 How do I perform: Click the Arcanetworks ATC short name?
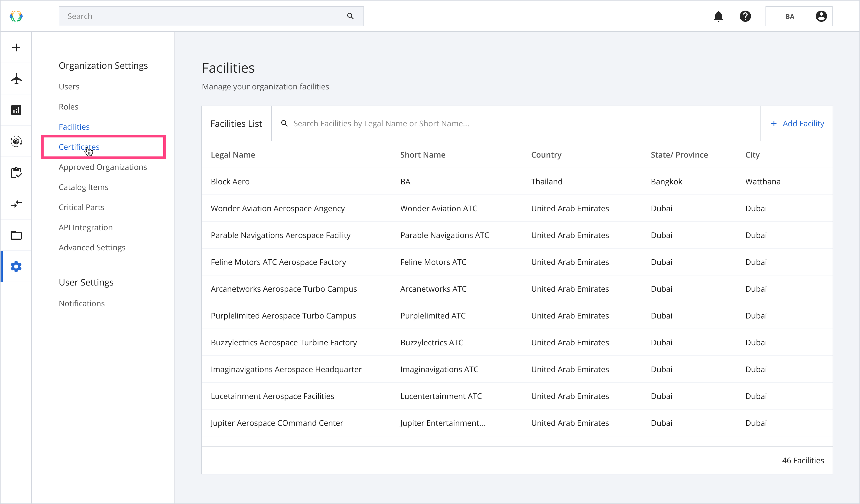(433, 289)
